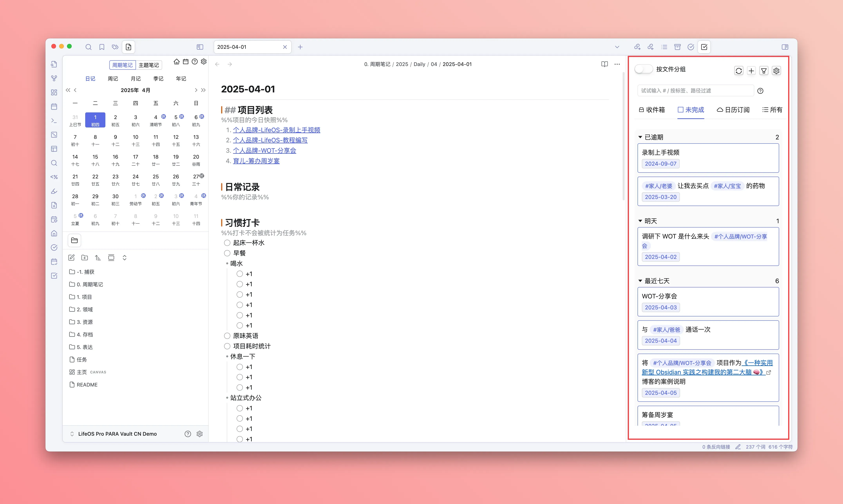
Task: Open the task panel settings gear
Action: click(x=776, y=71)
